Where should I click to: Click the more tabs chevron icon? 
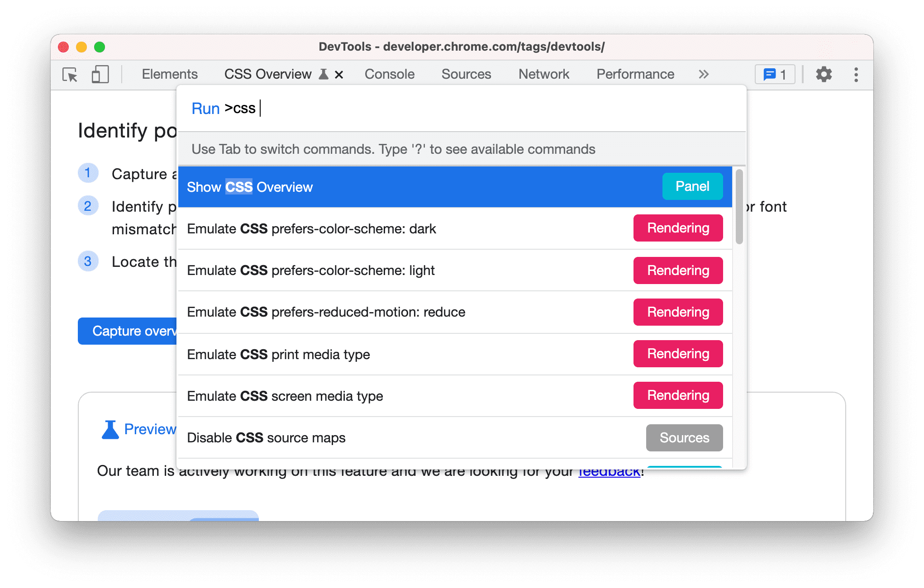703,73
